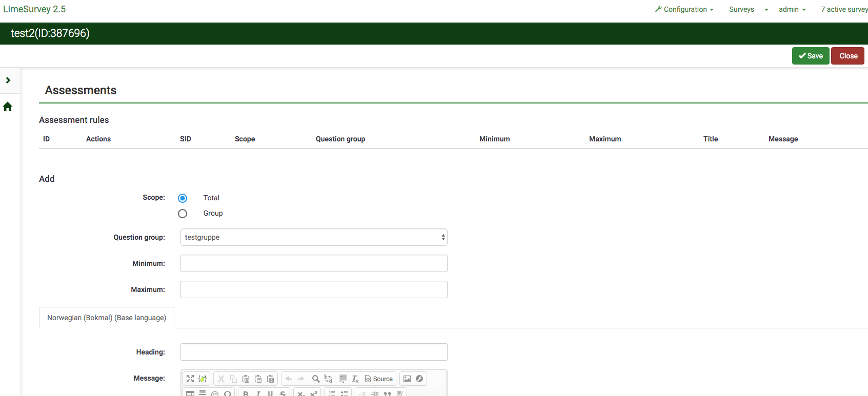The height and width of the screenshot is (396, 868).
Task: Open the Find magnifier tool in editor
Action: [316, 379]
